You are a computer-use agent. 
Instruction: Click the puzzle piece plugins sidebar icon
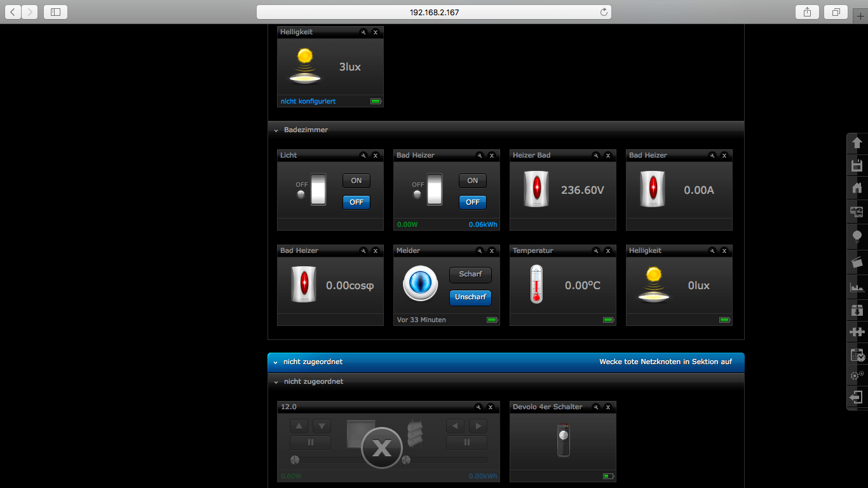click(x=857, y=332)
